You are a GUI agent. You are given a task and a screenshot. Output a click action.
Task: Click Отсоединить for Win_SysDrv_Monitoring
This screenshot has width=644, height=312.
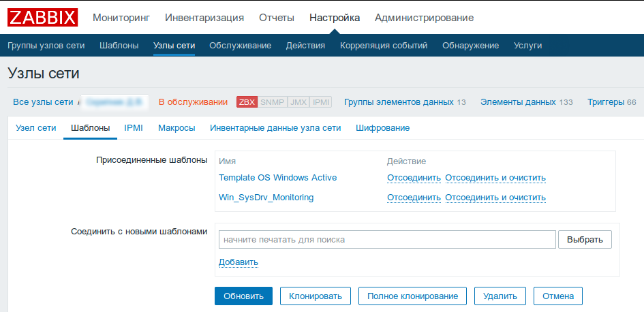tap(414, 198)
